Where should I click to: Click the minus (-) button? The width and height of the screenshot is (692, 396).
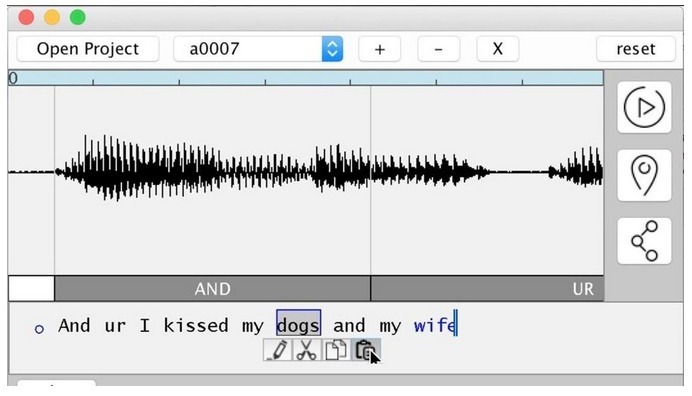click(438, 49)
